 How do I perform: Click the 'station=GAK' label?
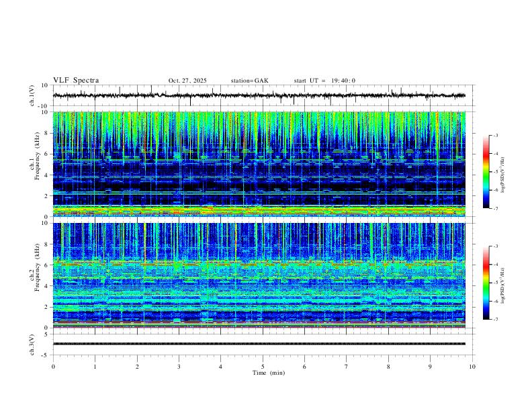(249, 81)
